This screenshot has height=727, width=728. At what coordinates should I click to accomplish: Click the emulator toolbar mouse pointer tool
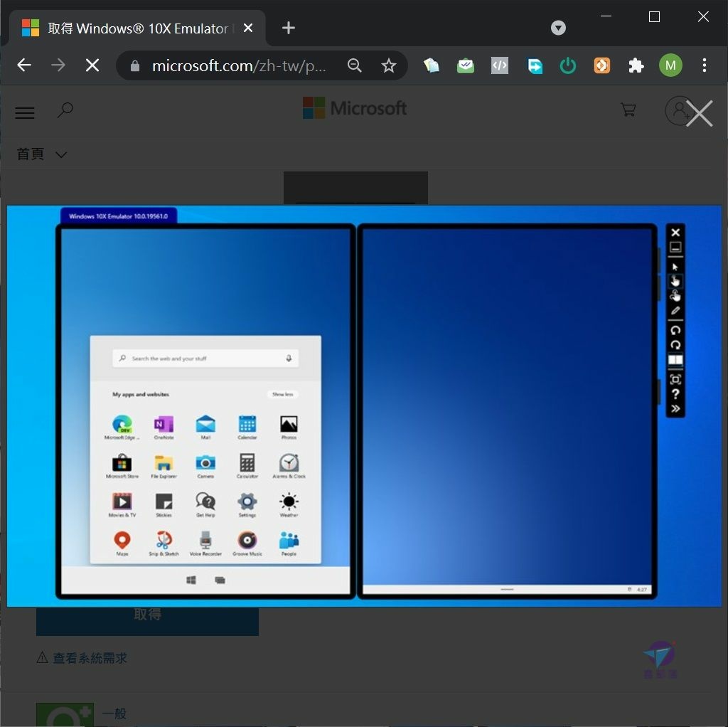pos(675,267)
